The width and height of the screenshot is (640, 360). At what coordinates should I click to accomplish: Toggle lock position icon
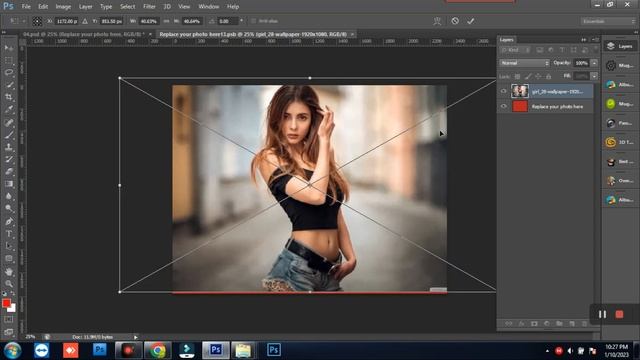[x=538, y=76]
